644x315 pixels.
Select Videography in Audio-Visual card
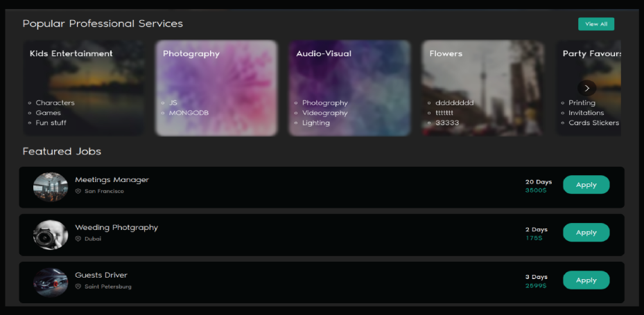tap(325, 113)
